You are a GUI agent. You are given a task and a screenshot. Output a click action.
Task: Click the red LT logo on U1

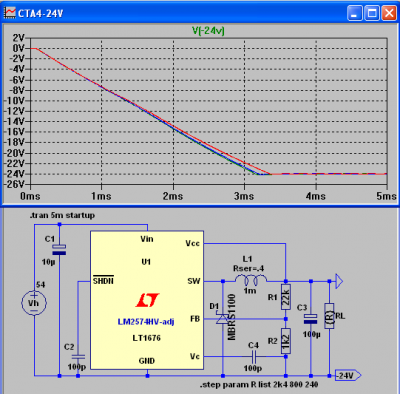click(x=147, y=300)
